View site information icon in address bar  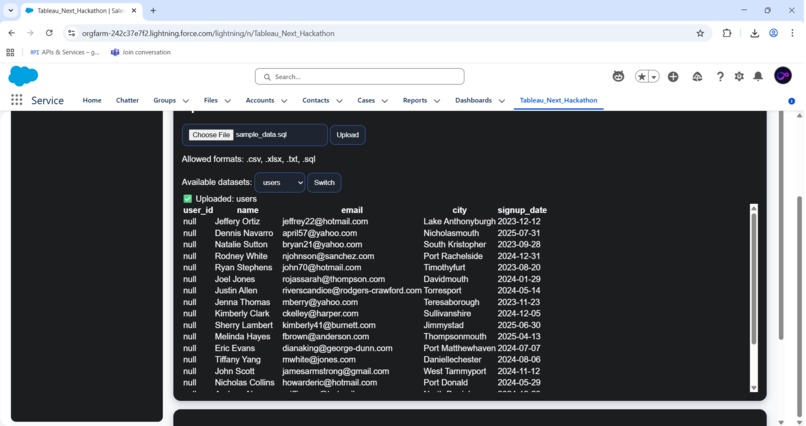click(71, 33)
